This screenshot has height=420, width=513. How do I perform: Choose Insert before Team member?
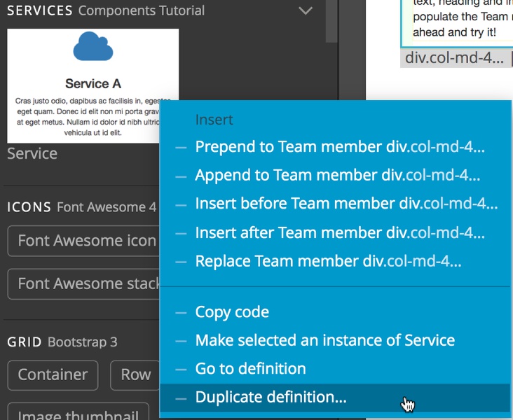pos(335,204)
